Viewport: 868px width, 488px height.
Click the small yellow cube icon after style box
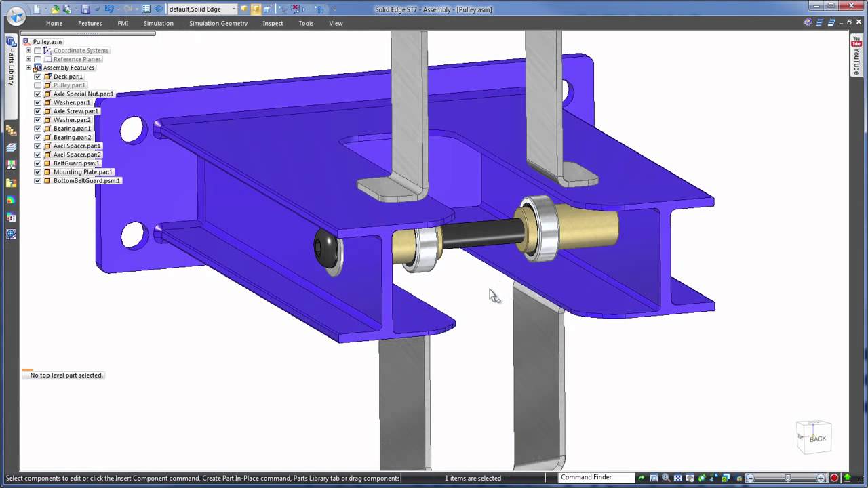[x=243, y=9]
